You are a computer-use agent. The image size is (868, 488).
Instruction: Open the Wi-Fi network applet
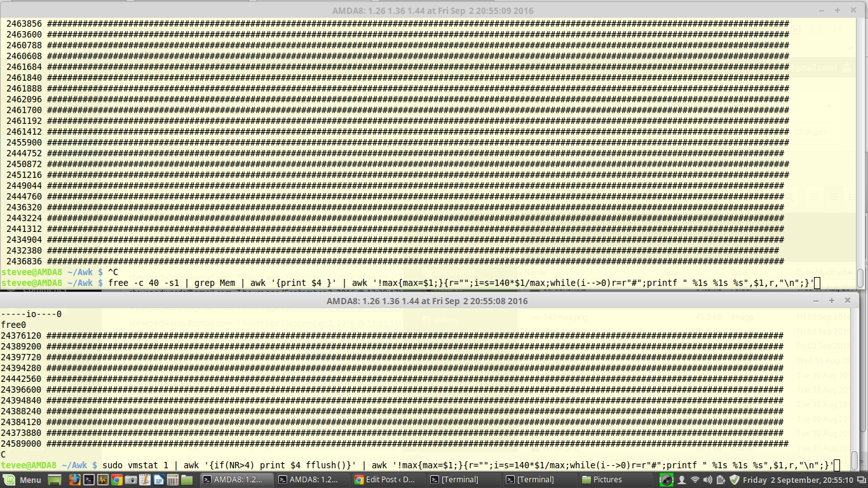[x=695, y=480]
